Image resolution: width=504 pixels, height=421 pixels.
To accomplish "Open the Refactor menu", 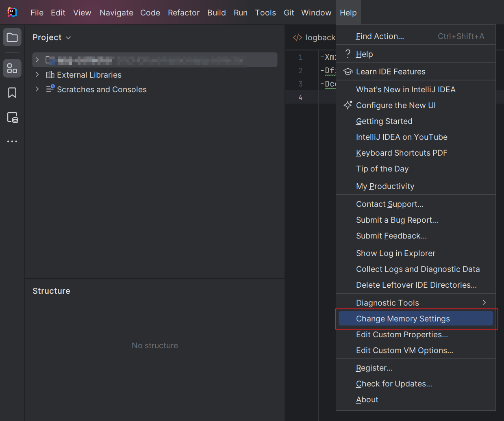I will point(184,13).
